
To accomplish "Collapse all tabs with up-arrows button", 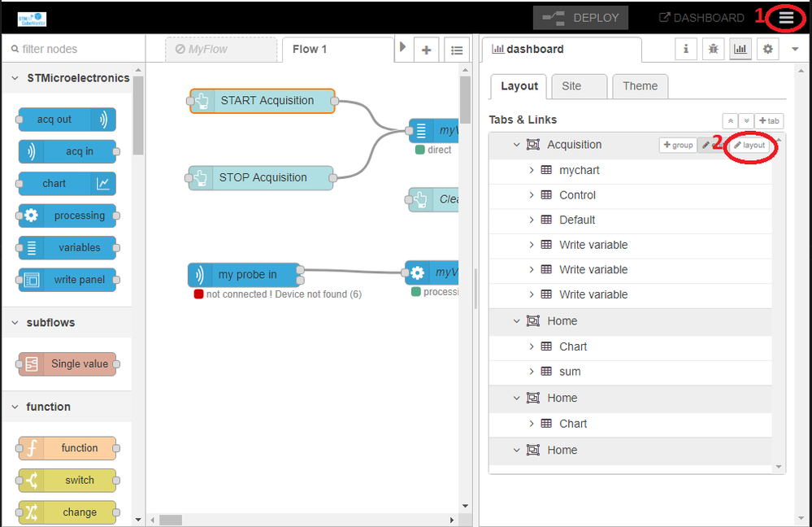I will click(730, 120).
